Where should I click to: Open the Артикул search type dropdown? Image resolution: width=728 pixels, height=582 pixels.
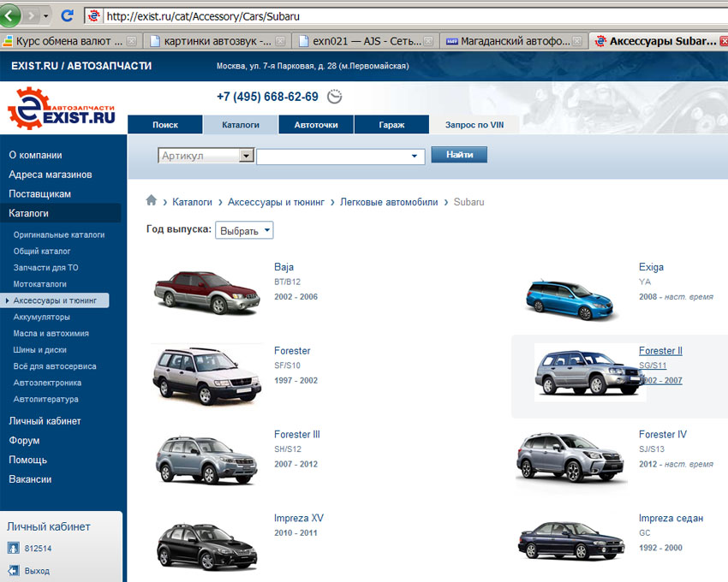tap(247, 156)
